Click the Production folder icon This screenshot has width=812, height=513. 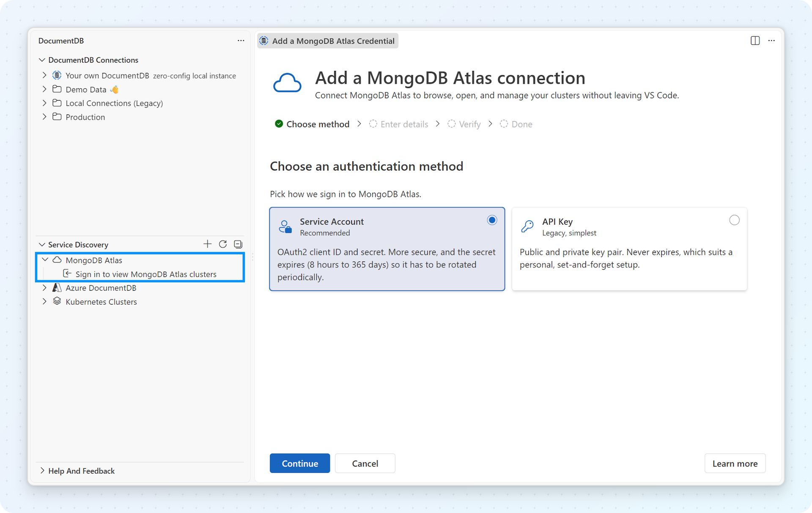click(x=57, y=117)
